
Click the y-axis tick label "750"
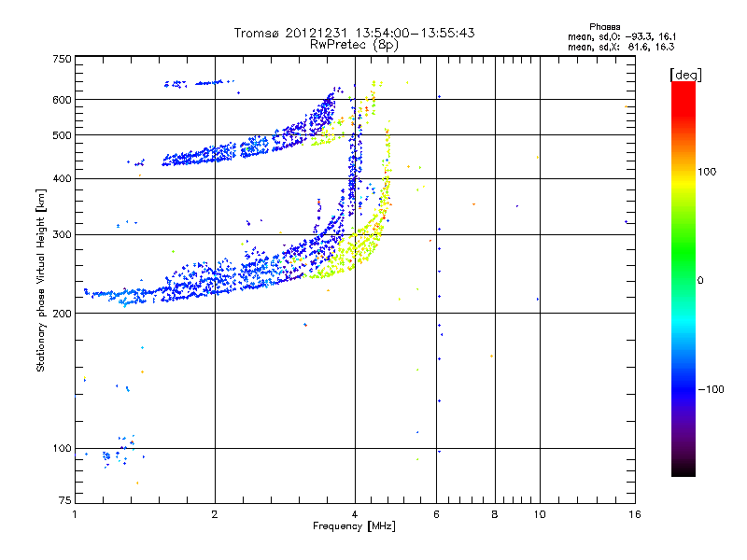point(63,59)
